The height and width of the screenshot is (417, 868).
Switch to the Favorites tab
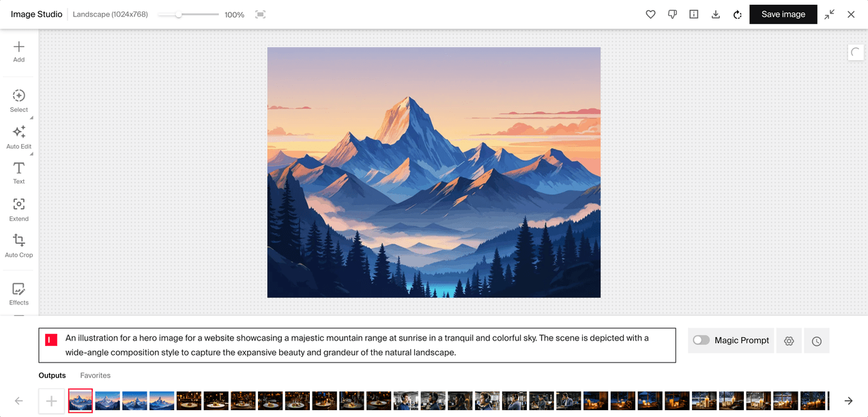coord(95,375)
